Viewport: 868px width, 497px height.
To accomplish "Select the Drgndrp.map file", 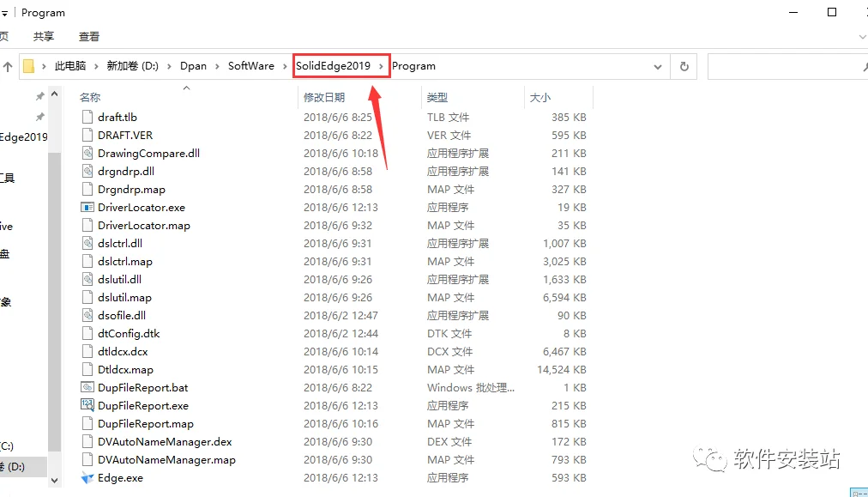I will coord(131,190).
